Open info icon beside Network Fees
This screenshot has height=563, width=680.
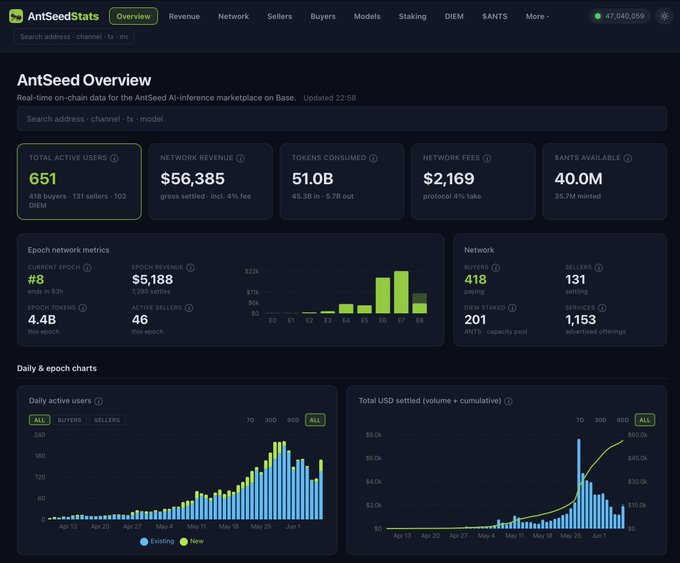487,158
